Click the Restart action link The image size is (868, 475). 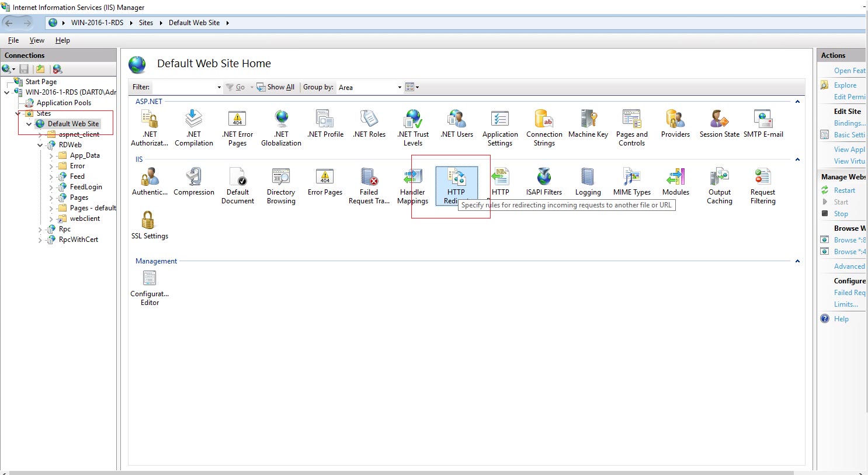pos(844,190)
